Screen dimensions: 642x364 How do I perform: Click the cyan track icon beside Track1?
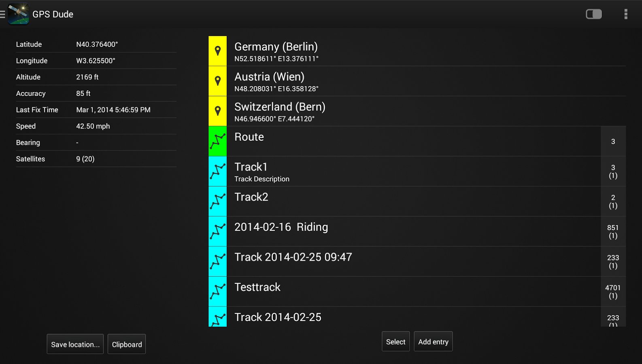[218, 171]
